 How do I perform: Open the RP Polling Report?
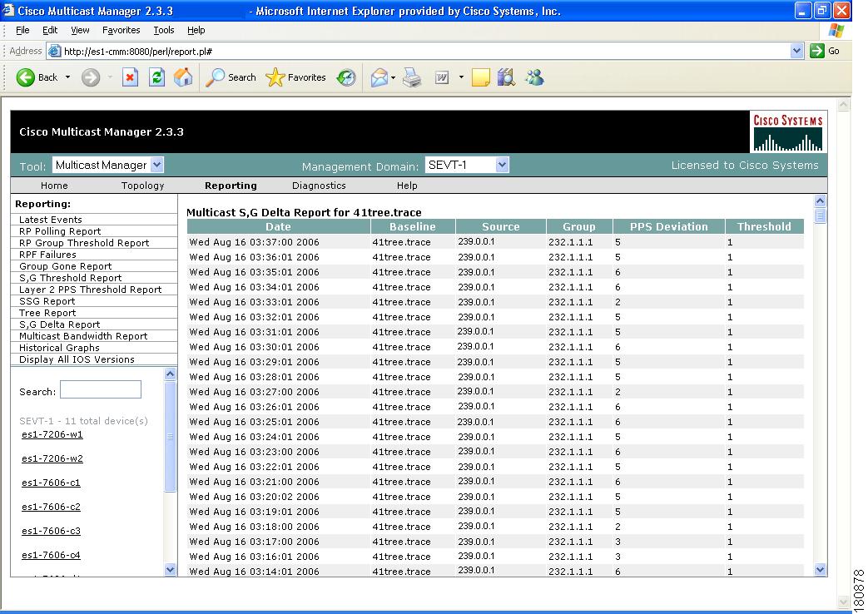click(x=60, y=231)
